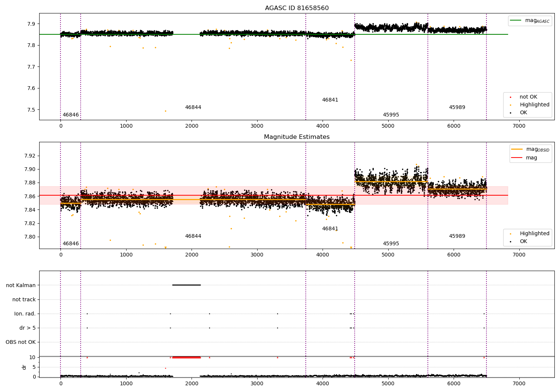This screenshot has height=392, width=560.
Task: Click the y-axis tick '7.84'
Action: click(x=30, y=210)
